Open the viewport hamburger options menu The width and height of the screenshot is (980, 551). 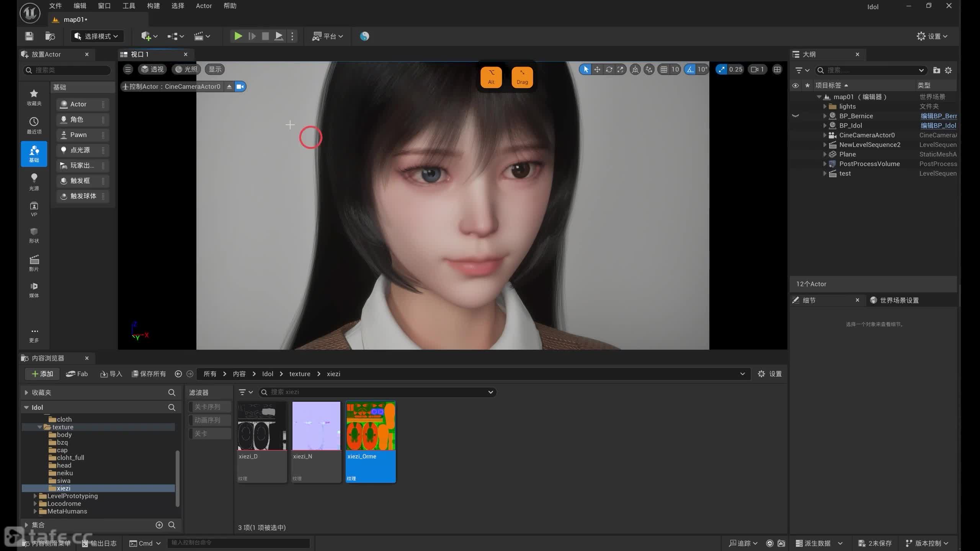click(x=128, y=69)
